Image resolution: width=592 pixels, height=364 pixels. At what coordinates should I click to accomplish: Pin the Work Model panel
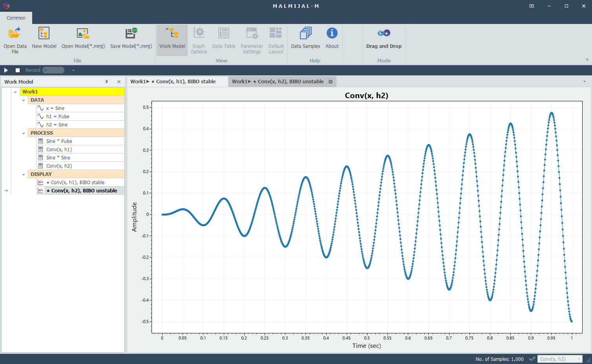(x=106, y=82)
